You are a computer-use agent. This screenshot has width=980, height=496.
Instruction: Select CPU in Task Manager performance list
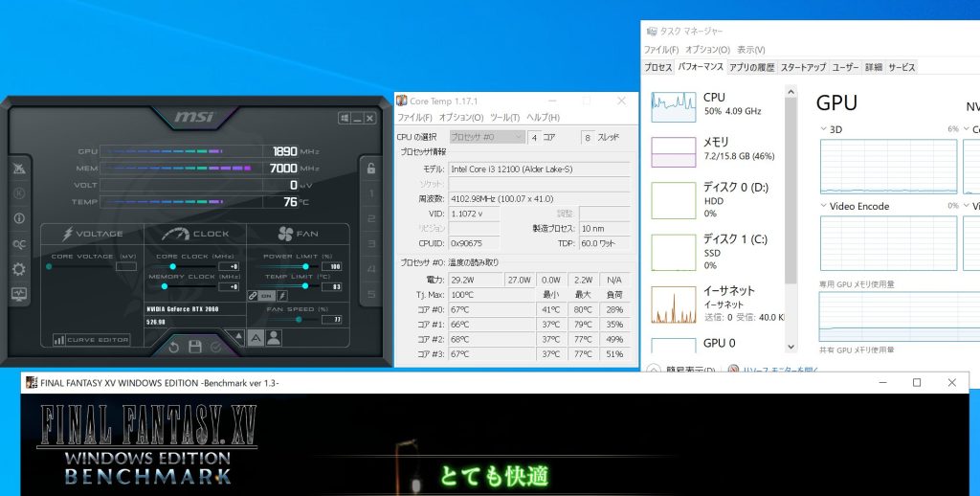point(716,106)
